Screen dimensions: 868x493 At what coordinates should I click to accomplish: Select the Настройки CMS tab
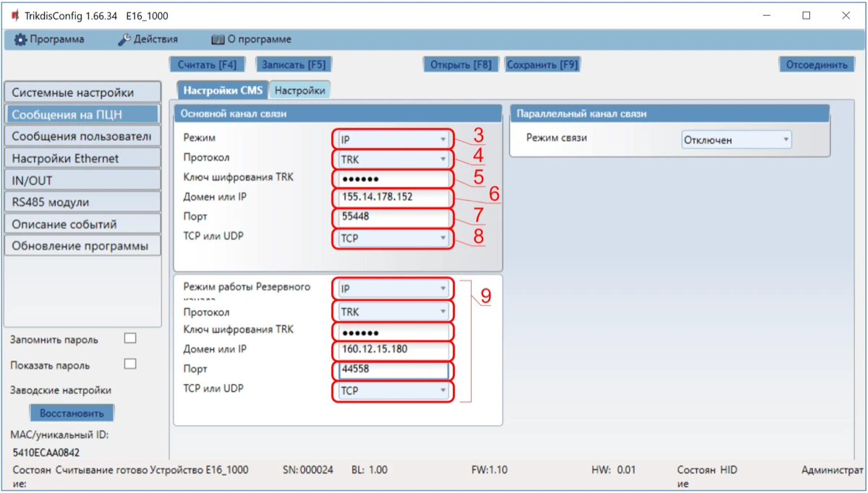click(x=222, y=90)
